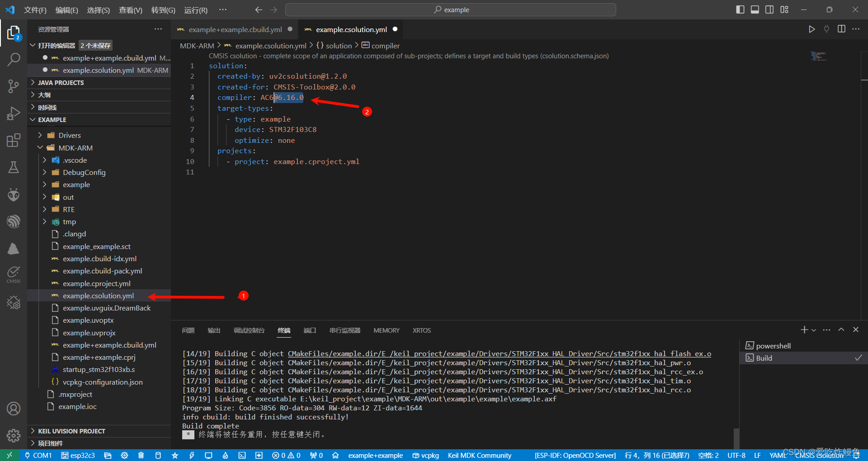
Task: Open the Run (运行) menu
Action: (x=196, y=10)
